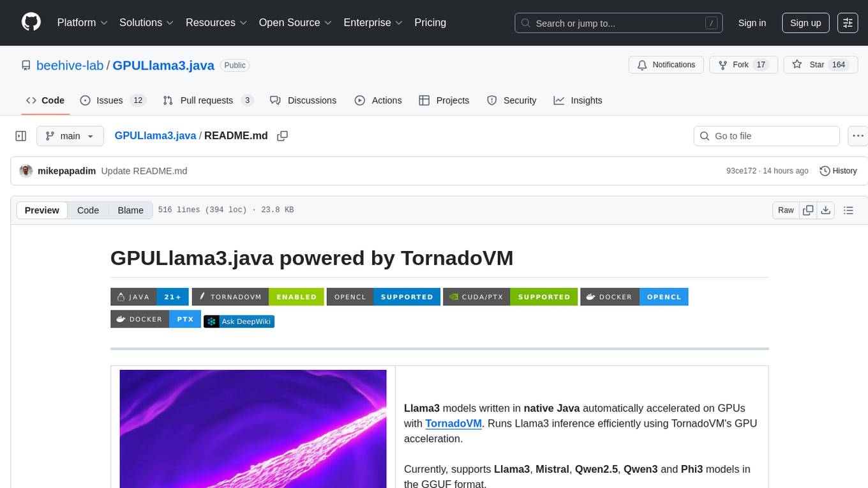Click the Docker PTX badge
The height and width of the screenshot is (488, 868).
(x=156, y=319)
